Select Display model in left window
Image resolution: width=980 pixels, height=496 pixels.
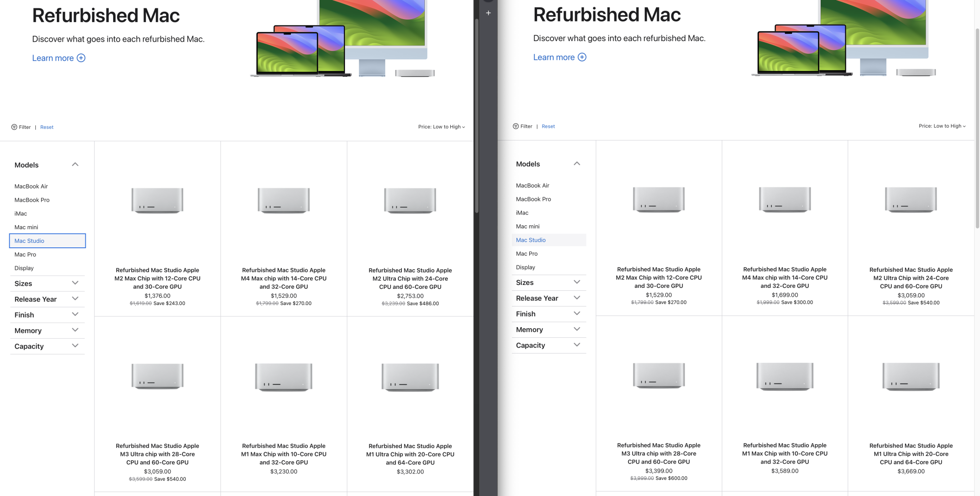click(24, 268)
